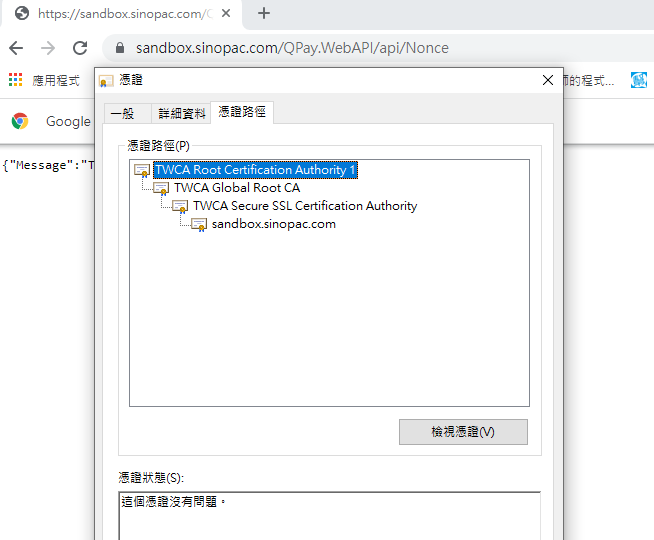Click the address bar URL
This screenshot has width=654, height=540.
point(292,48)
